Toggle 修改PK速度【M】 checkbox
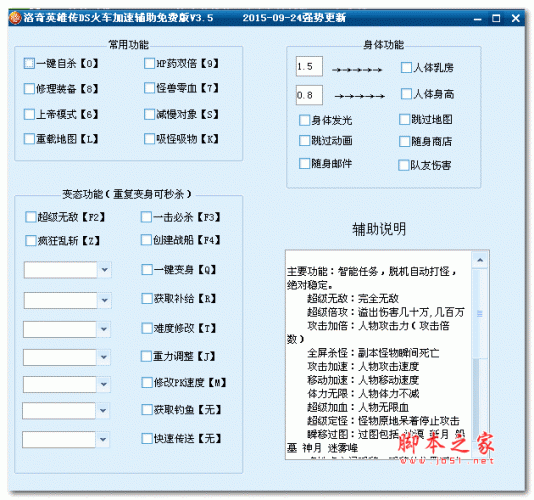 [147, 382]
